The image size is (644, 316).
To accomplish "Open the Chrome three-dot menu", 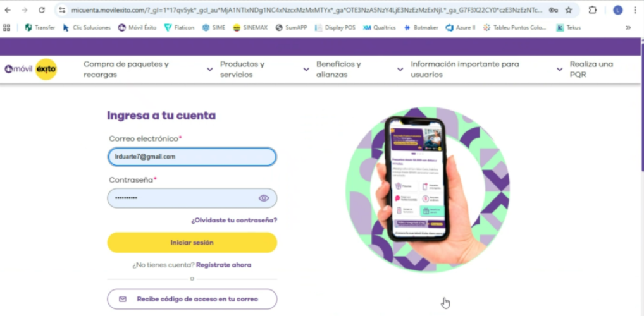I will point(635,10).
